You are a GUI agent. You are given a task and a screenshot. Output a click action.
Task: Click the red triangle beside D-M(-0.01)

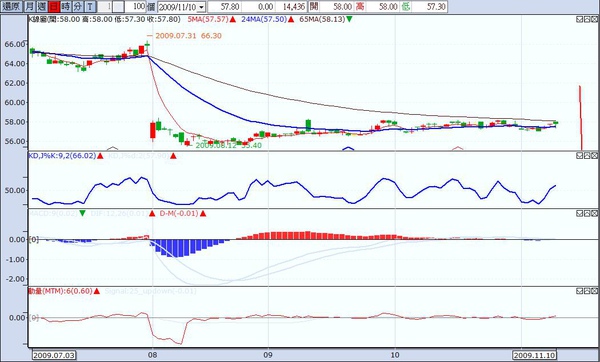tap(203, 214)
